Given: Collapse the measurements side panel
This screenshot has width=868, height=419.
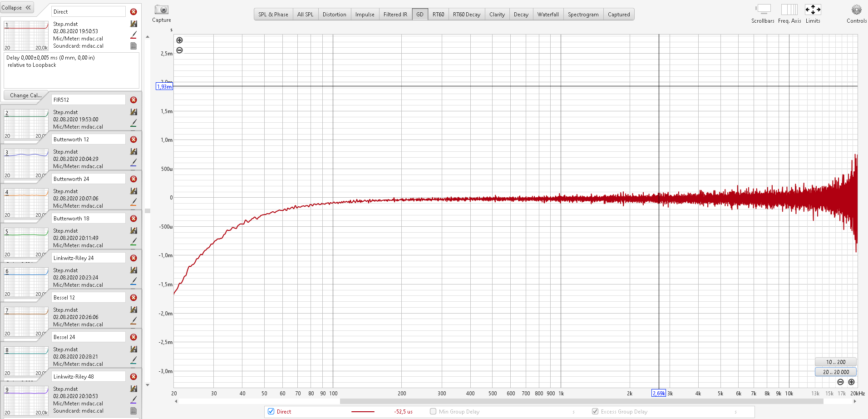Looking at the screenshot, I should click(17, 8).
